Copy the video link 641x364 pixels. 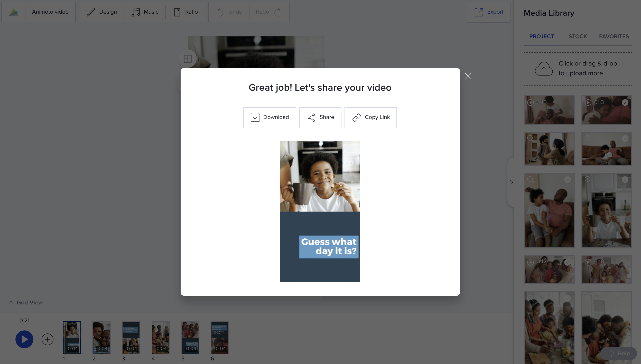click(370, 117)
